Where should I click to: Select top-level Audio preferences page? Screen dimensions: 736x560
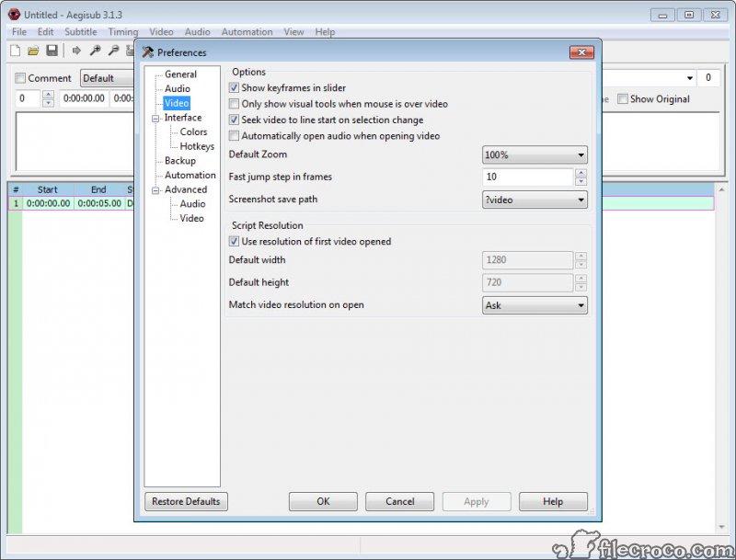pos(178,88)
